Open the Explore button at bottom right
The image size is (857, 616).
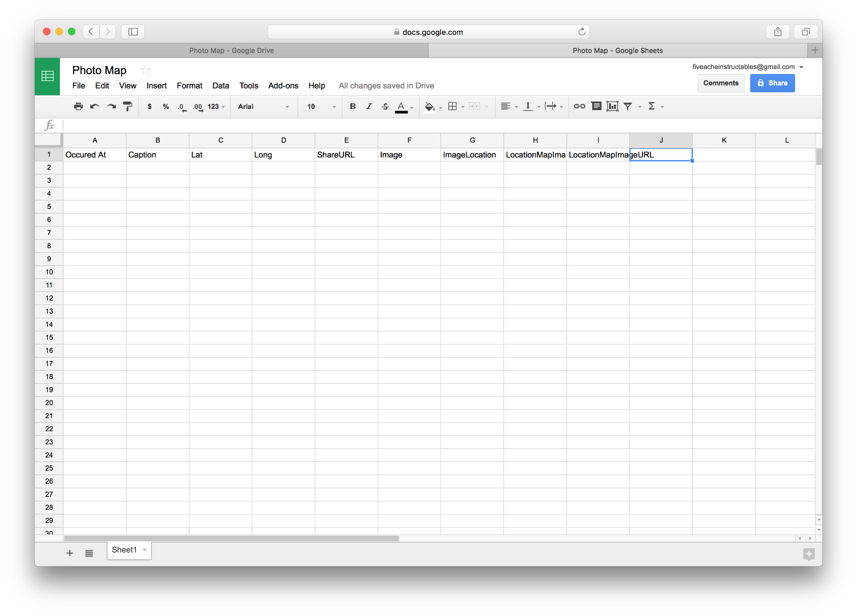809,554
